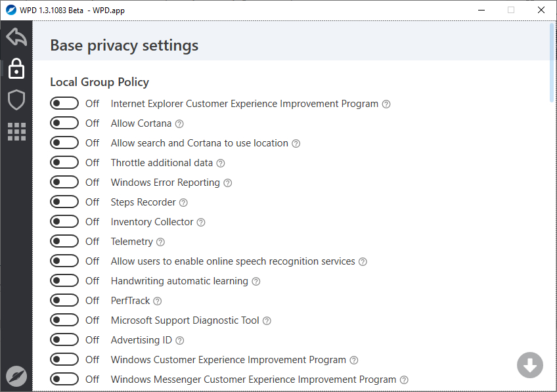Show help for Windows Error Reporting
This screenshot has height=392, width=557.
tap(228, 183)
